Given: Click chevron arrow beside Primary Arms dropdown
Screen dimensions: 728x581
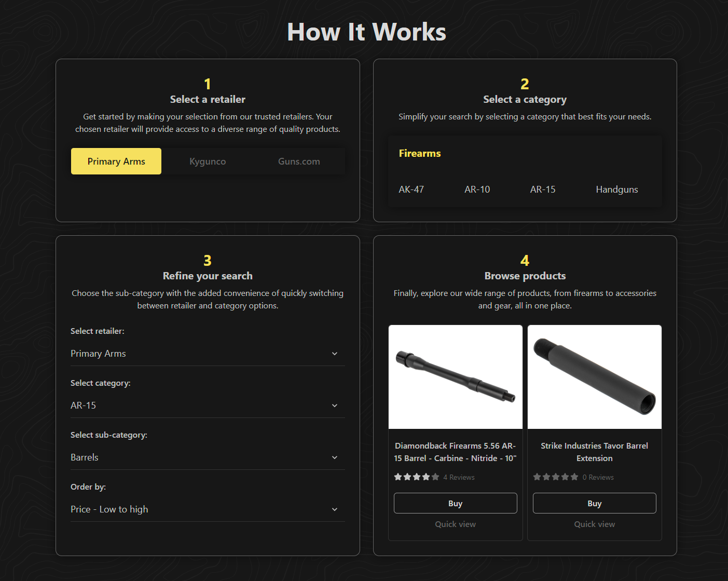Looking at the screenshot, I should [335, 354].
